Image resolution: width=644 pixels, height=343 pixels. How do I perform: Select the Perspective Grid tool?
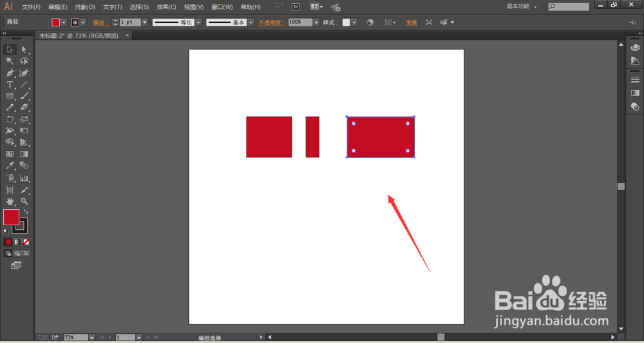24,142
